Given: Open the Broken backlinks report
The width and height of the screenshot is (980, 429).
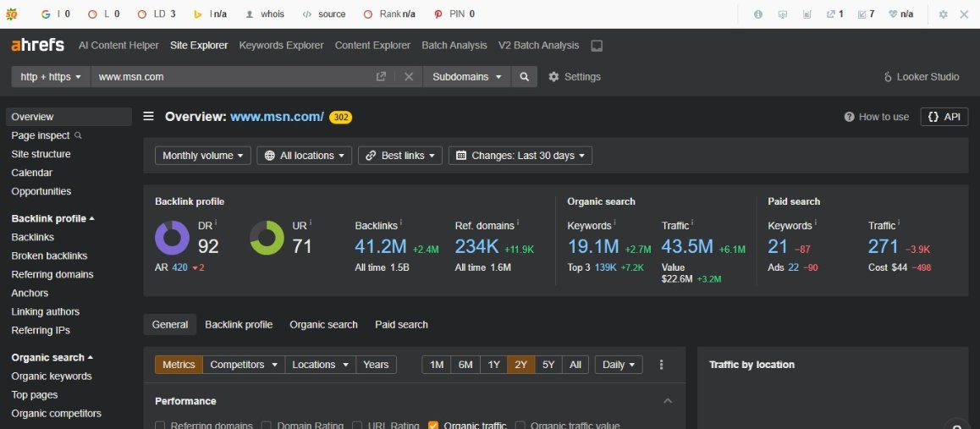Looking at the screenshot, I should 49,256.
